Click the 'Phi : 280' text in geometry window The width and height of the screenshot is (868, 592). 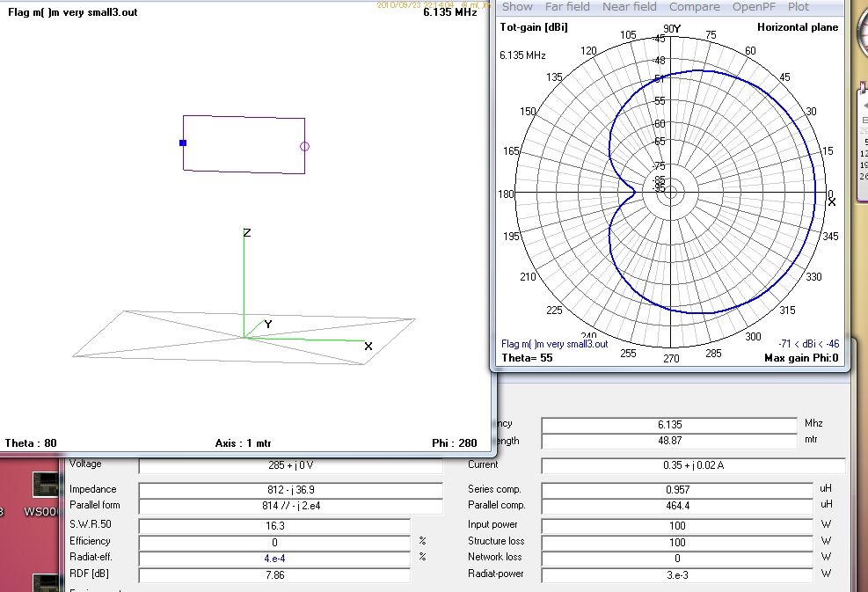(x=455, y=443)
